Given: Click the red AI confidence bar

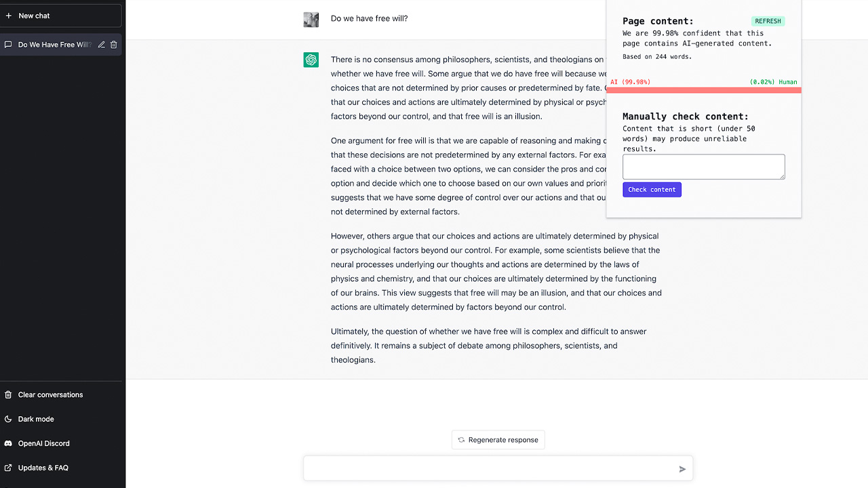Looking at the screenshot, I should (x=703, y=90).
